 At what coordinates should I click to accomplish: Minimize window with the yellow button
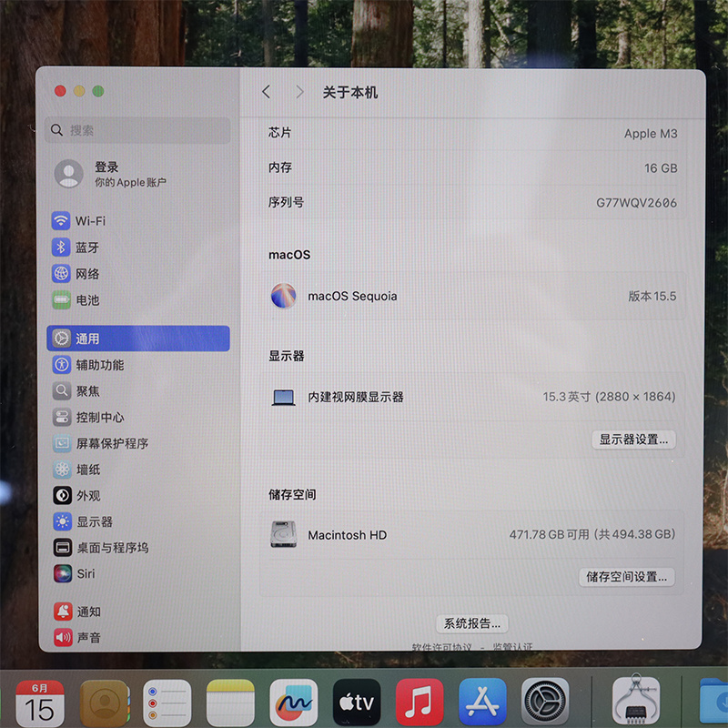pyautogui.click(x=79, y=91)
